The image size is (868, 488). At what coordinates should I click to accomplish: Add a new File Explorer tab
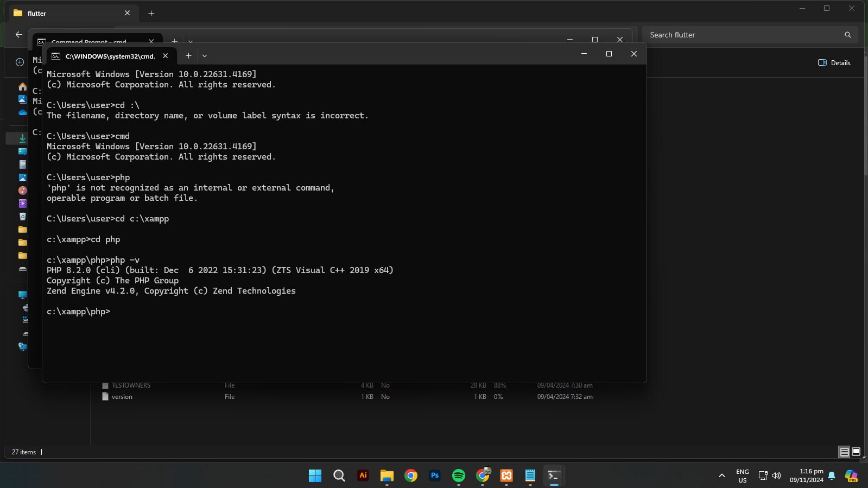click(151, 13)
